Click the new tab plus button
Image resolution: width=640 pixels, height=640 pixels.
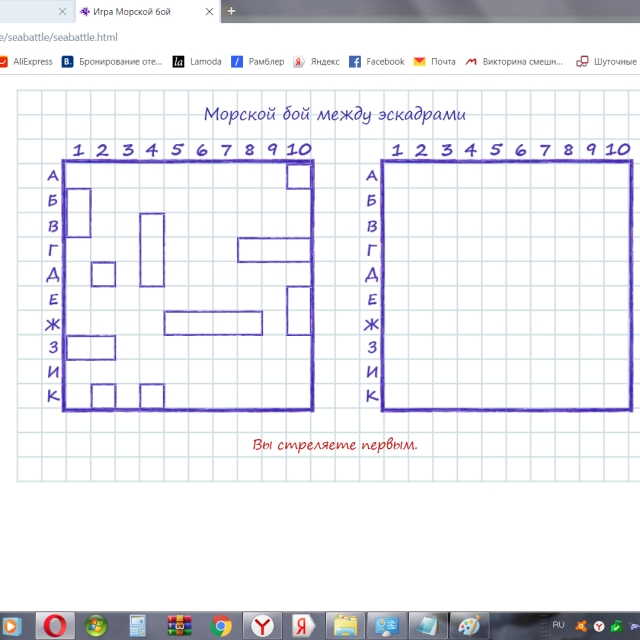click(231, 11)
